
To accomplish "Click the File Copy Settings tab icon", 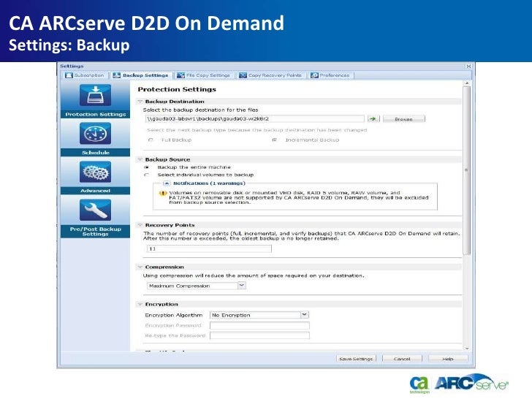I will (x=180, y=75).
